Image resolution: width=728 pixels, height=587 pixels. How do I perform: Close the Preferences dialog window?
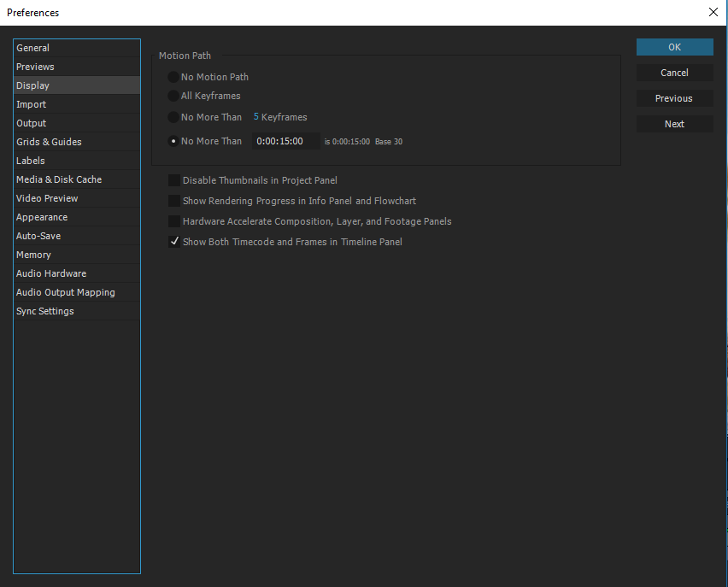(x=713, y=13)
